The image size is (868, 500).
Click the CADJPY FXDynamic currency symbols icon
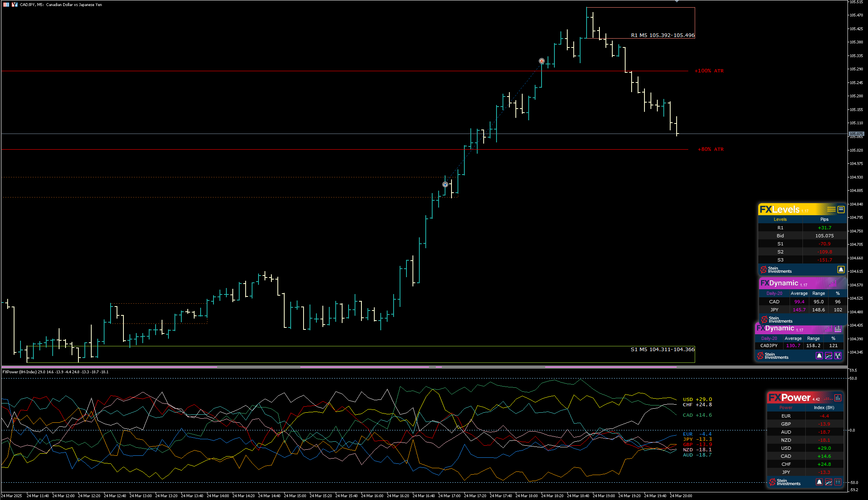(x=838, y=356)
